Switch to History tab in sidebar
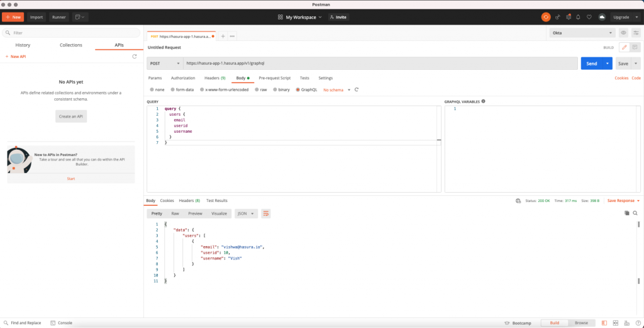 [23, 45]
